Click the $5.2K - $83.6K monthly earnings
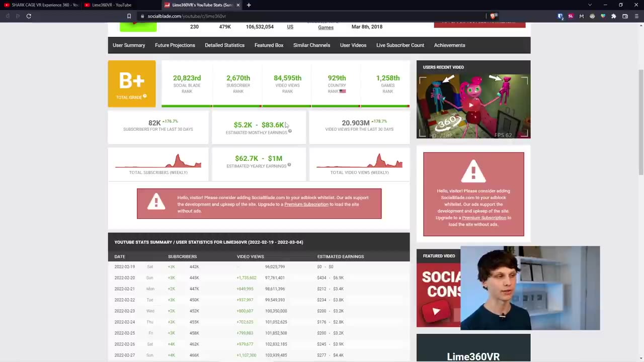This screenshot has height=362, width=644. 259,125
